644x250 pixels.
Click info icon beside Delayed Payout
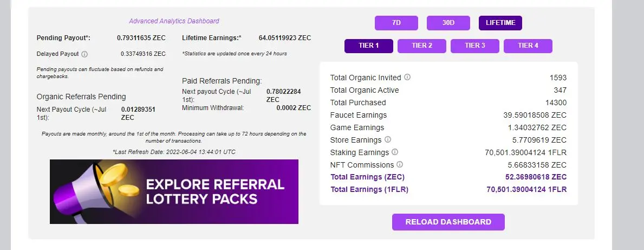(x=84, y=54)
